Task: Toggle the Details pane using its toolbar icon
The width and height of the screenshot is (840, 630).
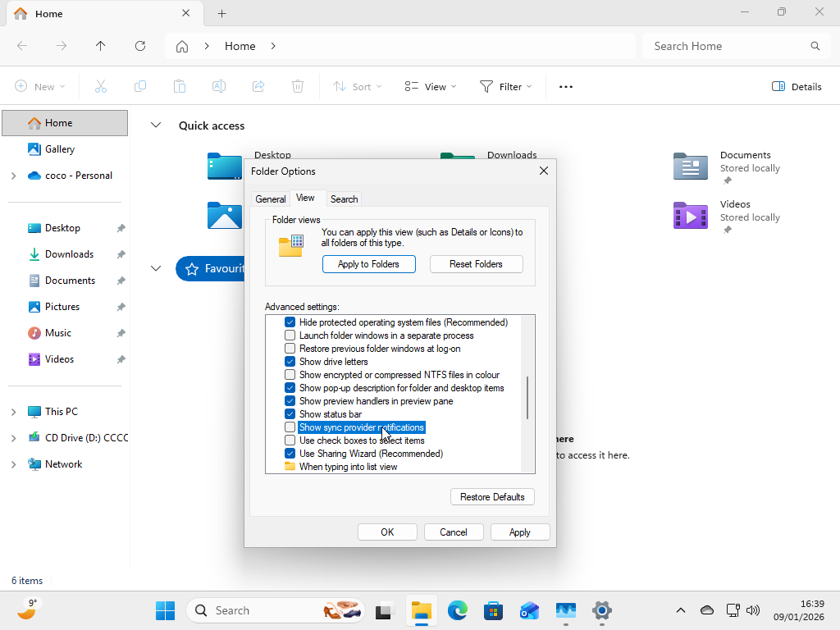Action: point(795,86)
